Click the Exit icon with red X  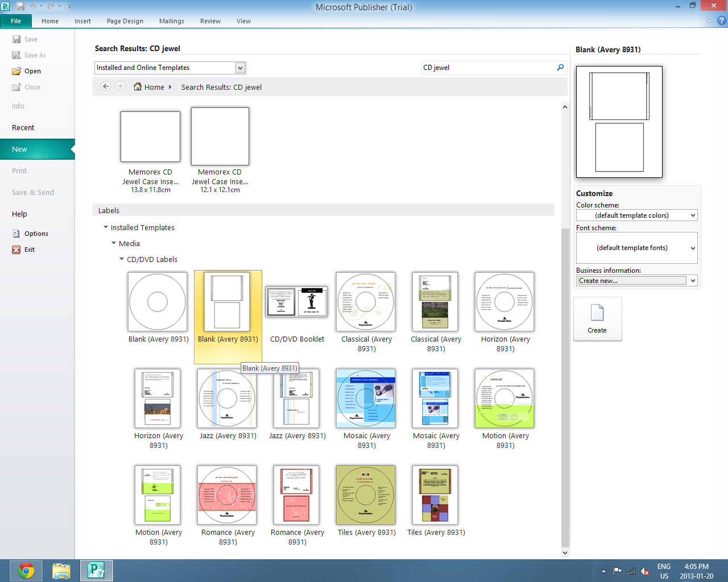pyautogui.click(x=17, y=250)
